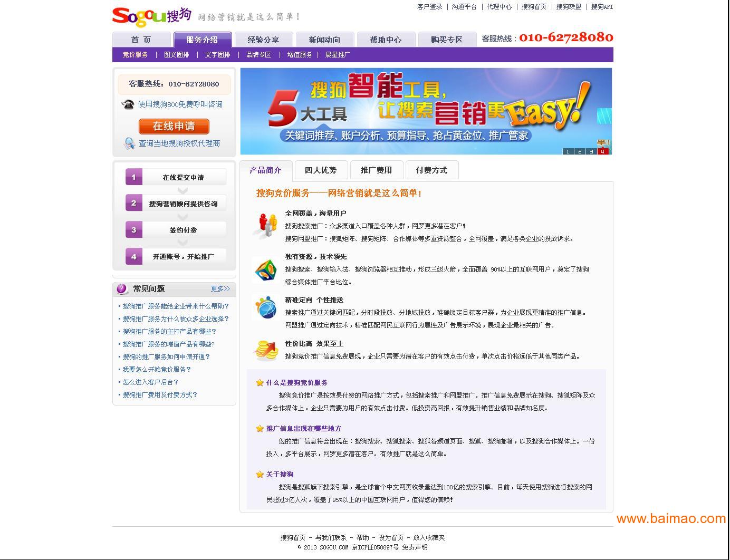Click the star icon beside 什么是搜狗竞价服务

260,383
